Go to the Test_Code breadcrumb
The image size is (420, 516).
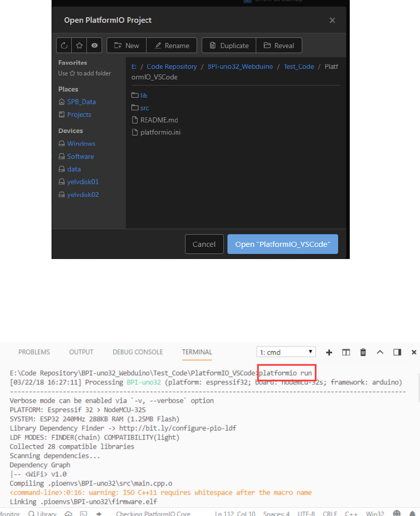299,66
